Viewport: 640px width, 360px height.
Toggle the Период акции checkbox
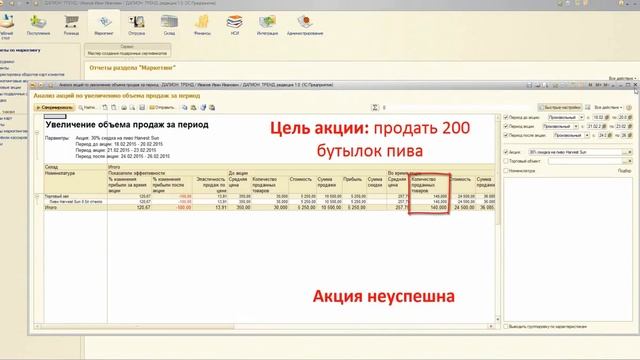(x=506, y=126)
